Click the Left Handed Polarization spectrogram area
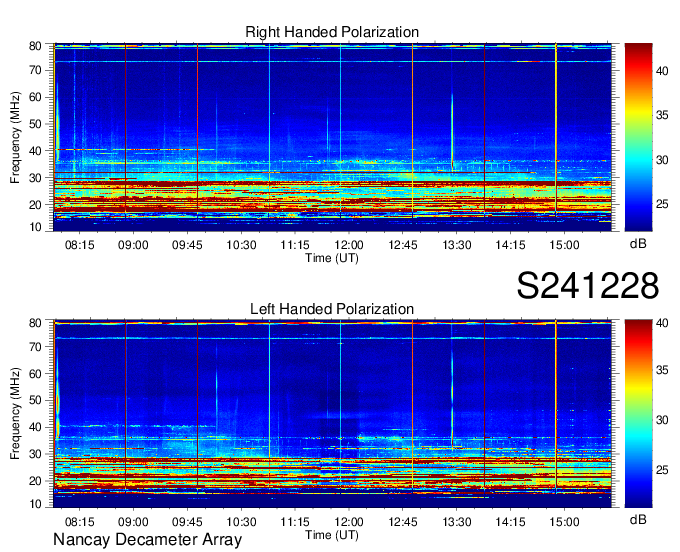 coord(332,414)
